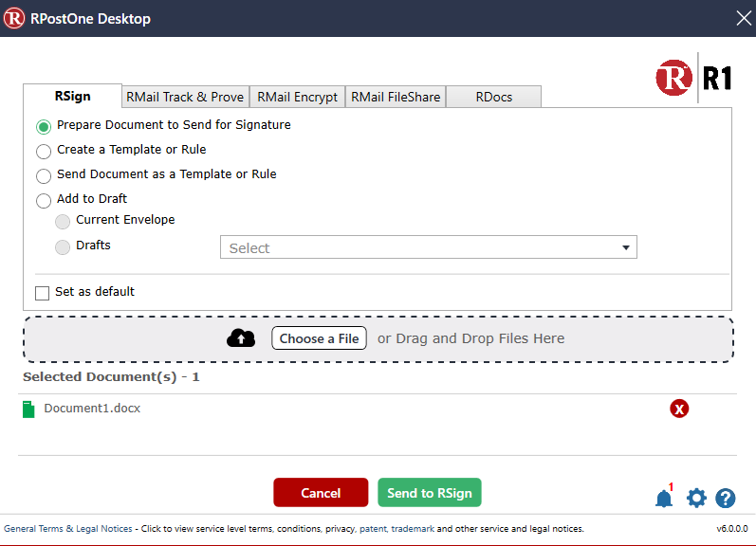
Task: Close the RPostOne Desktop window
Action: pos(744,18)
